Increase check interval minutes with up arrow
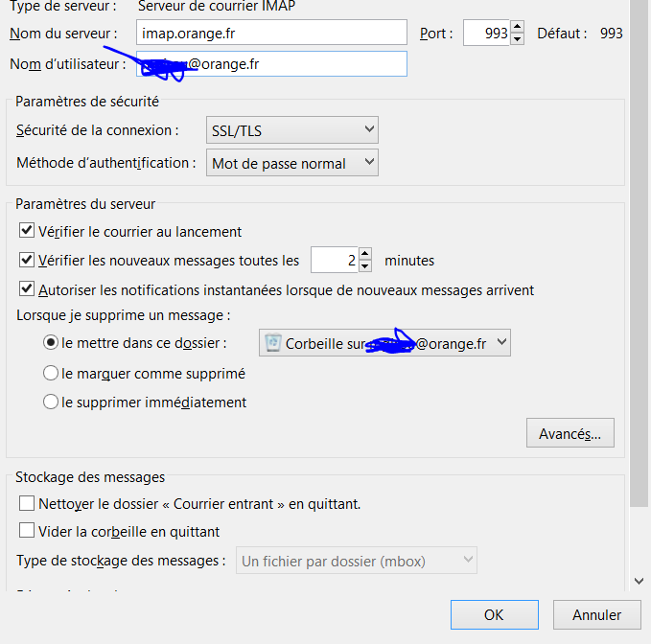The width and height of the screenshot is (651, 644). tap(365, 254)
